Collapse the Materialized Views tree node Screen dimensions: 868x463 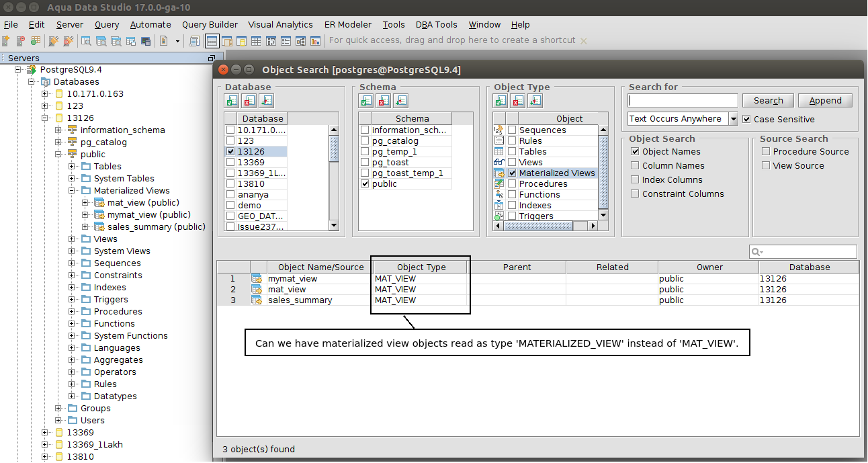point(72,190)
